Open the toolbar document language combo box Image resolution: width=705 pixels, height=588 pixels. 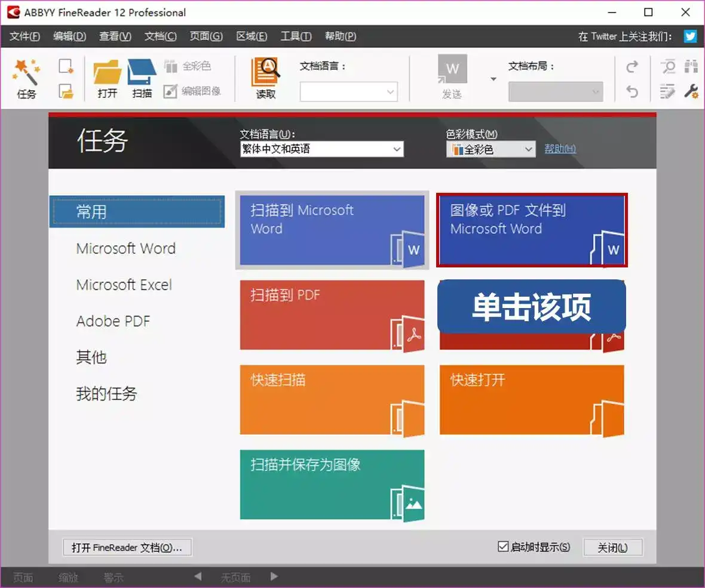pos(349,92)
